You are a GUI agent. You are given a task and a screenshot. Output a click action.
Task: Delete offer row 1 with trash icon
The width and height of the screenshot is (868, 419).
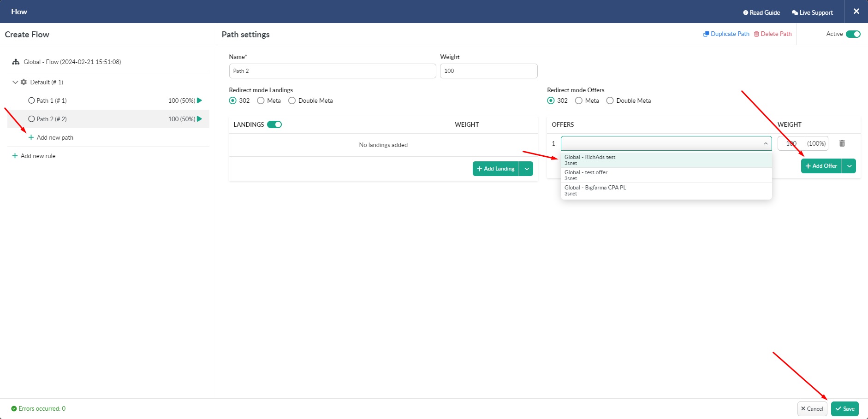pos(842,143)
